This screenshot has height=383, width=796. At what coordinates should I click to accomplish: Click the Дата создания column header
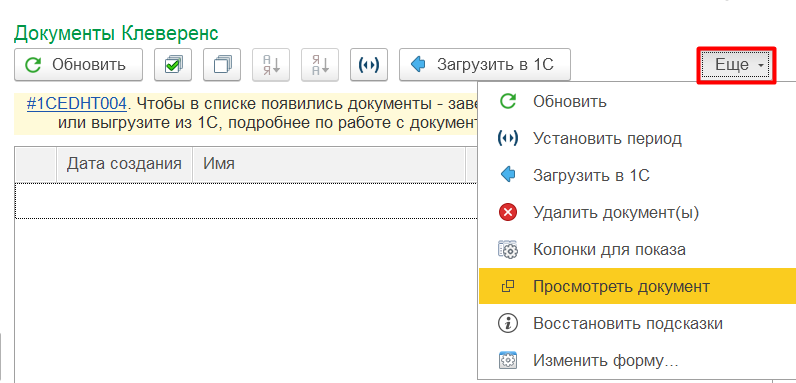(x=124, y=164)
